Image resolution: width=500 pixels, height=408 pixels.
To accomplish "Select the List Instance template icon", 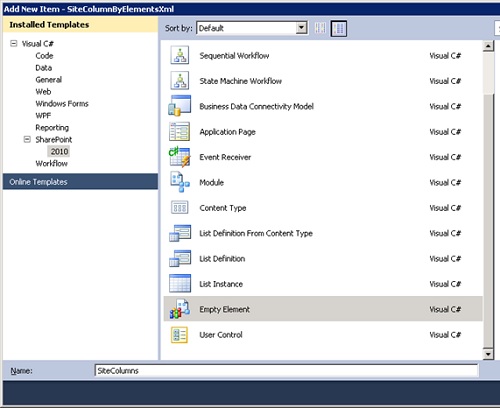I will (180, 283).
